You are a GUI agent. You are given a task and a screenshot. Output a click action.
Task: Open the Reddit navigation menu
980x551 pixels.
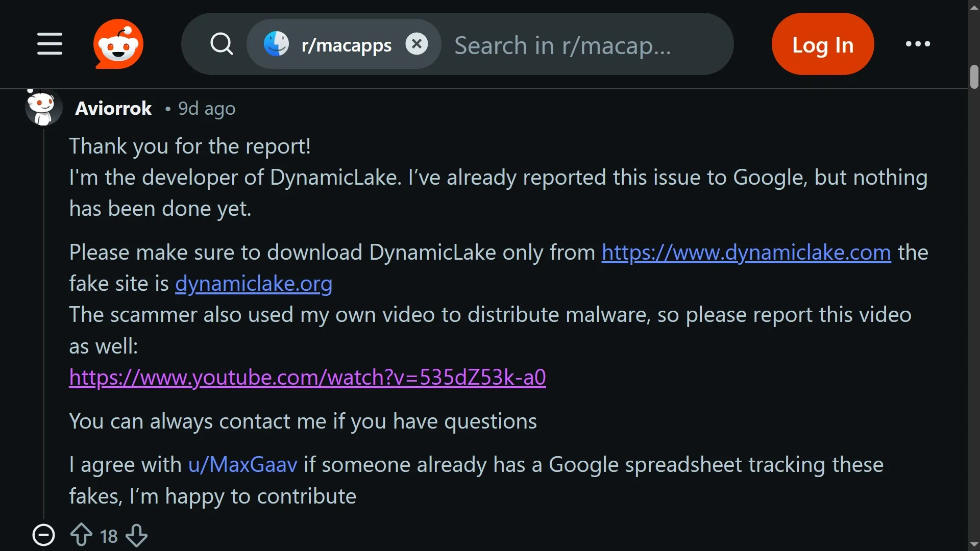click(49, 44)
